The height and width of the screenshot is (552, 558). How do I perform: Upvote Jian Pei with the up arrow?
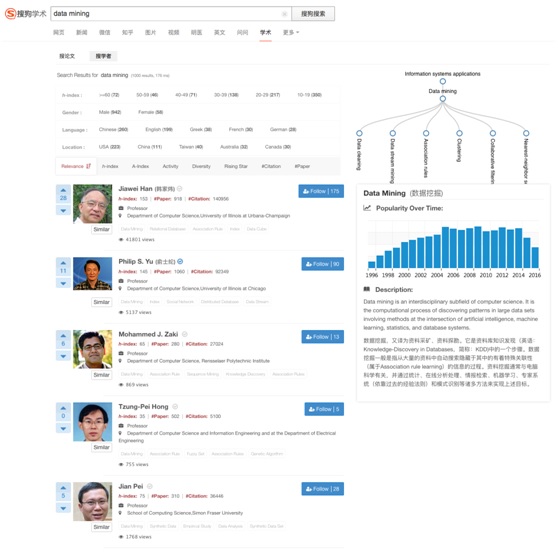click(x=63, y=487)
